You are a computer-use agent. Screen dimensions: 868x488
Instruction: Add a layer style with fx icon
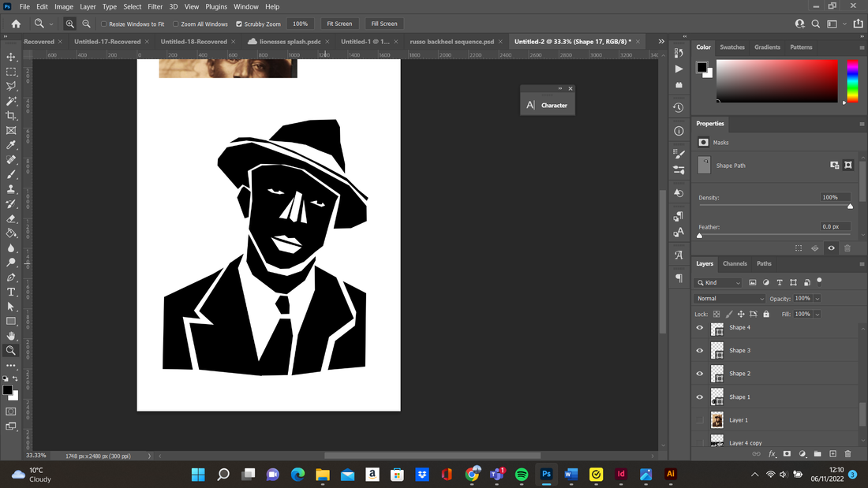coord(772,453)
